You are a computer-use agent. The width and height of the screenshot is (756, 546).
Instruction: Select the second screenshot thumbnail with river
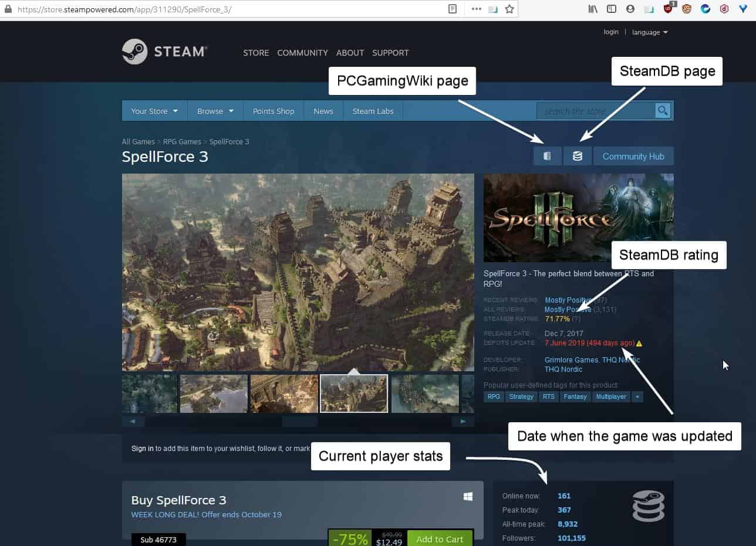point(213,394)
